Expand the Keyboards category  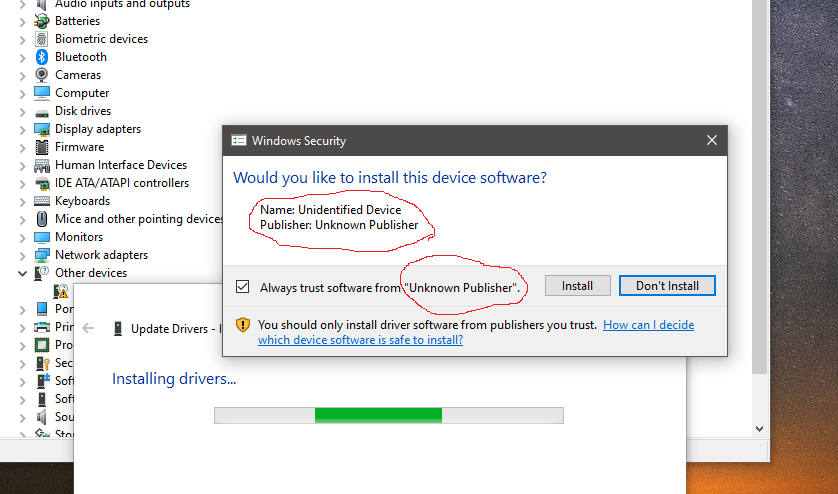click(x=22, y=202)
